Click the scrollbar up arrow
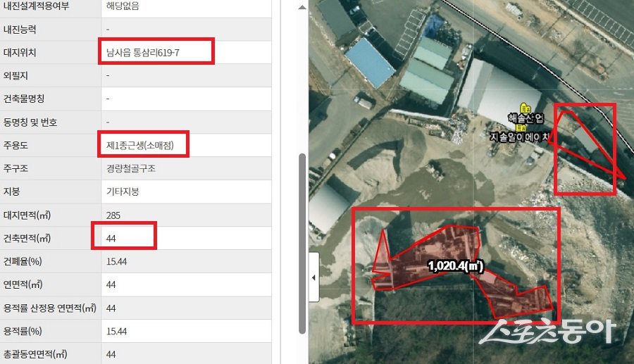 click(x=302, y=7)
